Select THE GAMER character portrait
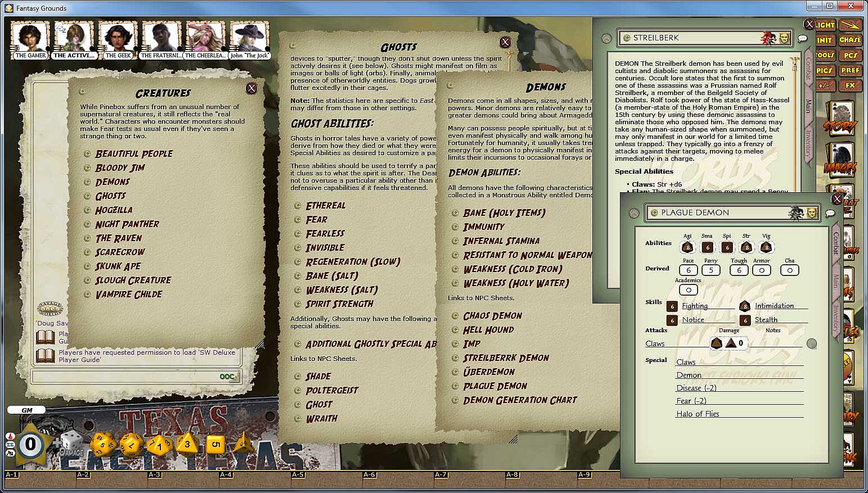Screen dimensions: 868x493 [30, 40]
